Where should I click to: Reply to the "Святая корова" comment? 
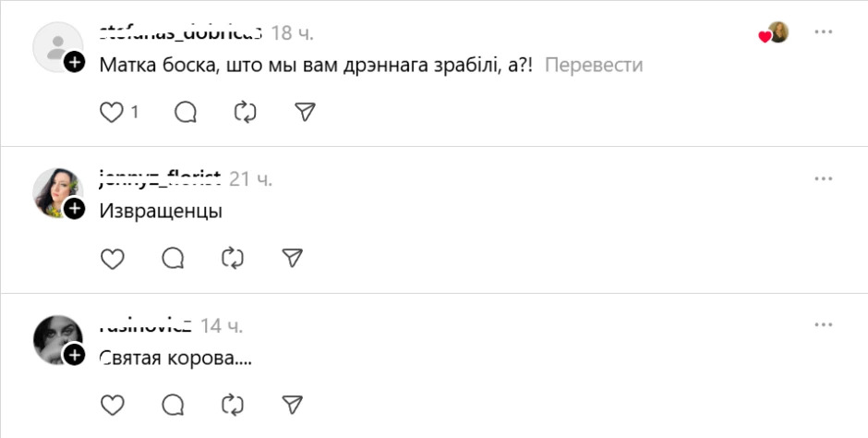[x=173, y=404]
